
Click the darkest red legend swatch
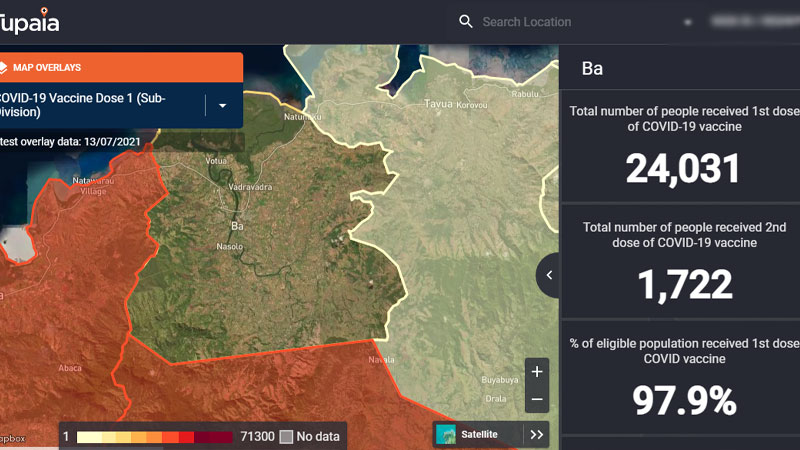[222, 437]
